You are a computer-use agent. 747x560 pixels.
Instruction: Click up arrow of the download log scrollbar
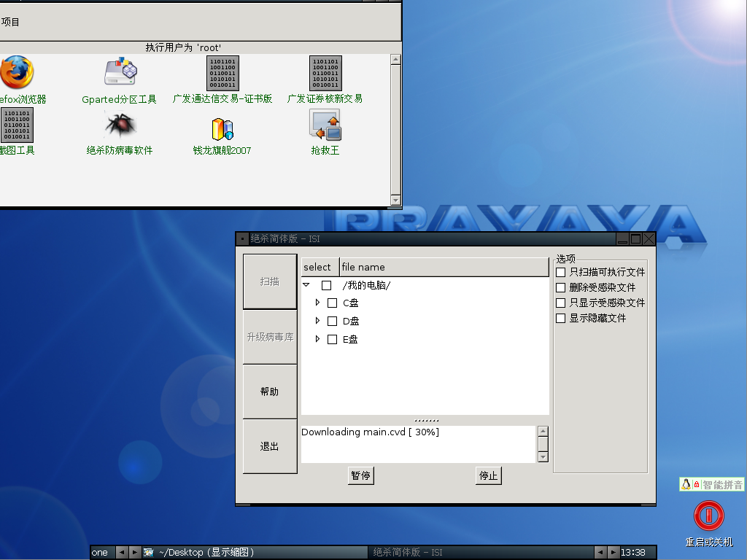543,432
